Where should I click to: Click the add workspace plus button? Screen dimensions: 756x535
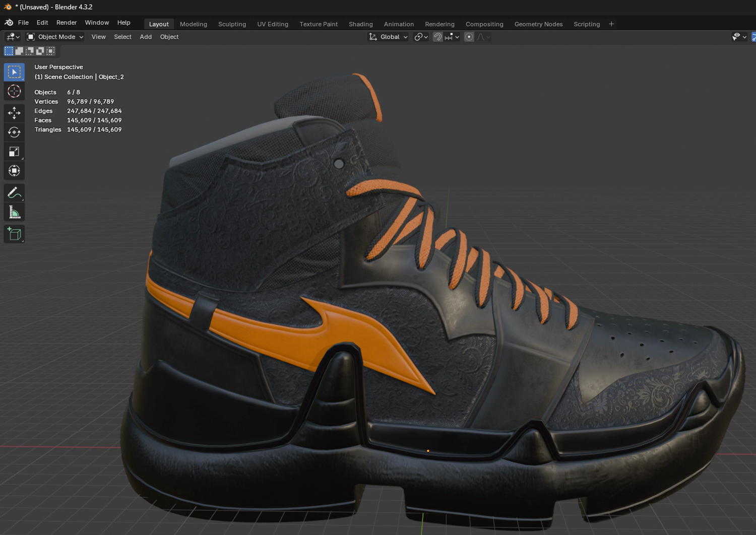tap(611, 24)
